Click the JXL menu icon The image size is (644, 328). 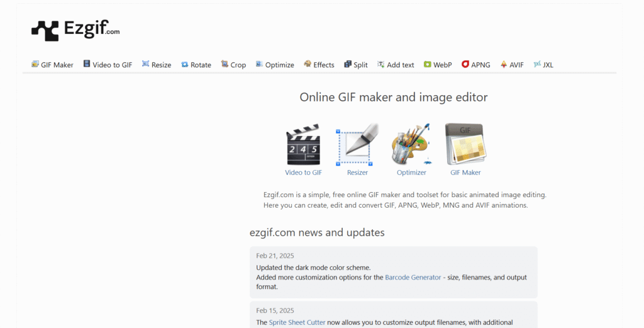[x=537, y=64]
